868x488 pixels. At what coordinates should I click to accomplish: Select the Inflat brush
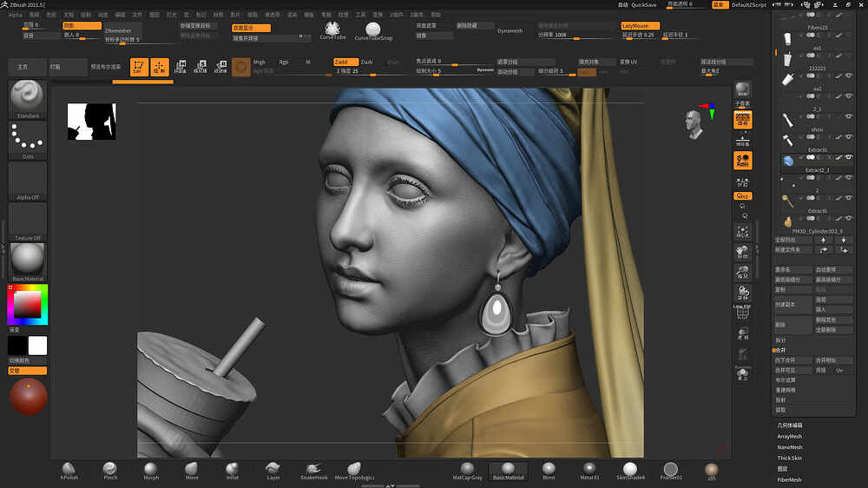233,471
